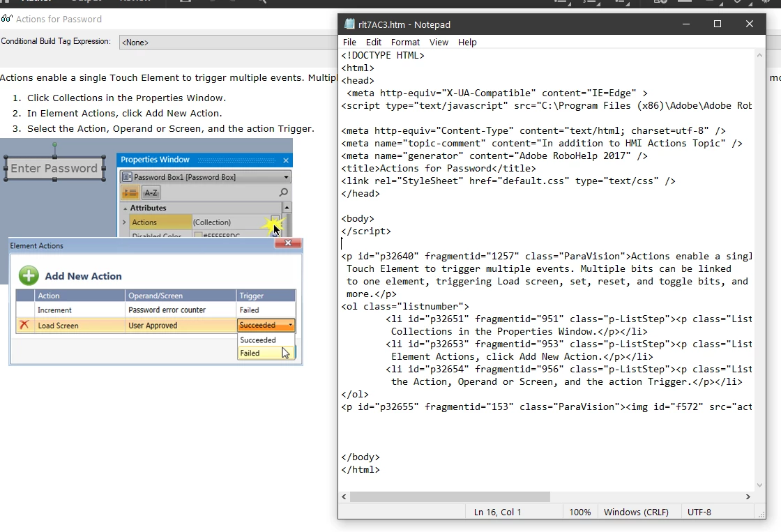Close the Properties Window with its X
781x532 pixels.
[x=286, y=160]
